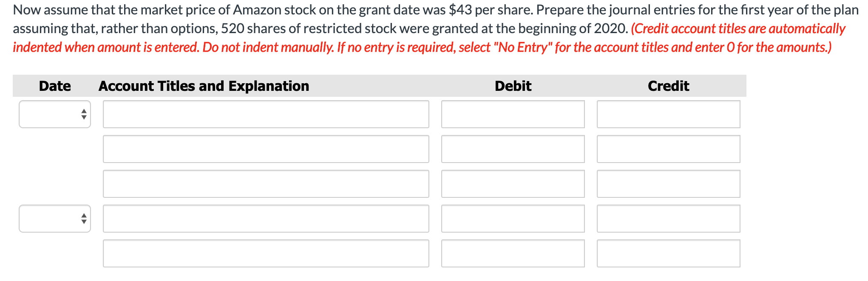The width and height of the screenshot is (868, 281).
Task: Click the first Debit amount field
Action: [x=512, y=114]
